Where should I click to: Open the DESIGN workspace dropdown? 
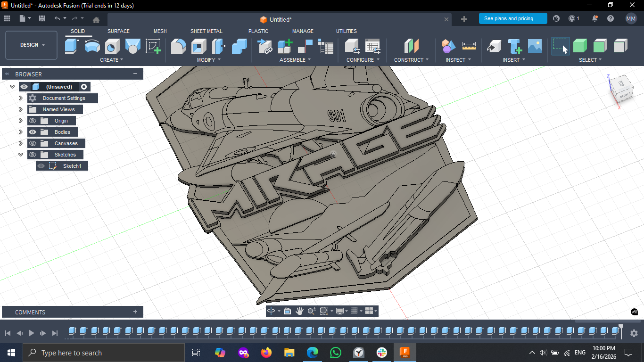(32, 45)
